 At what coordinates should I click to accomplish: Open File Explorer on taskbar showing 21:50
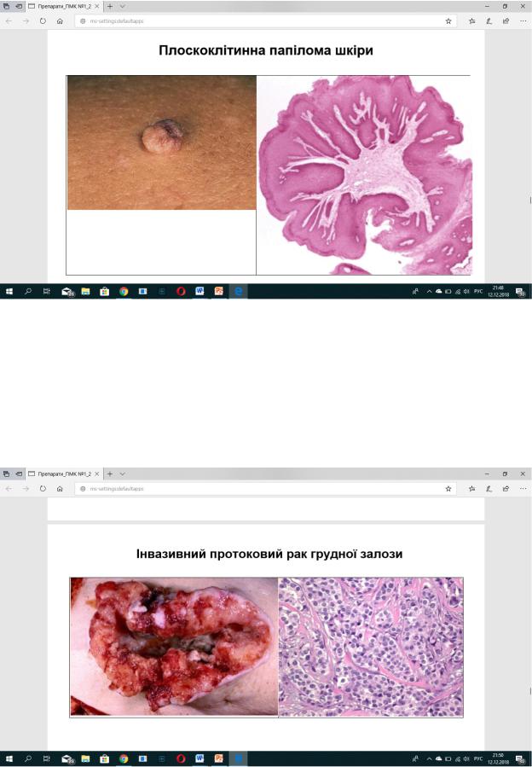85,759
